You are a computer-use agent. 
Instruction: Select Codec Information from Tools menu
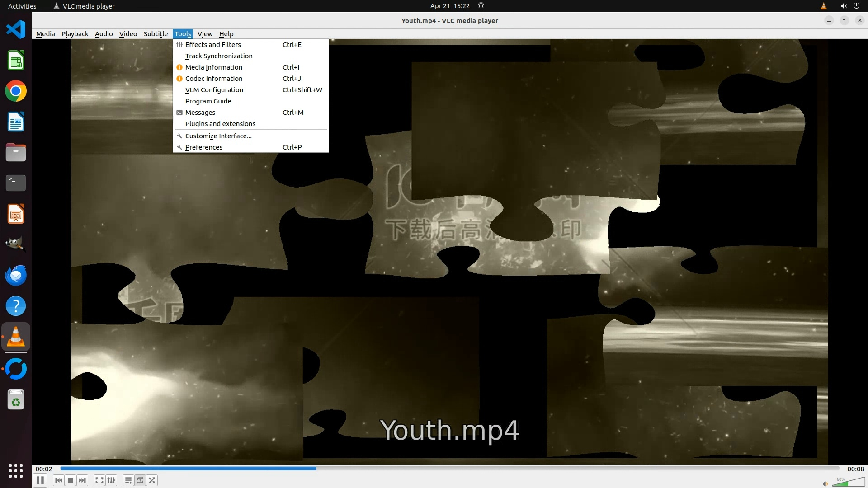coord(214,79)
